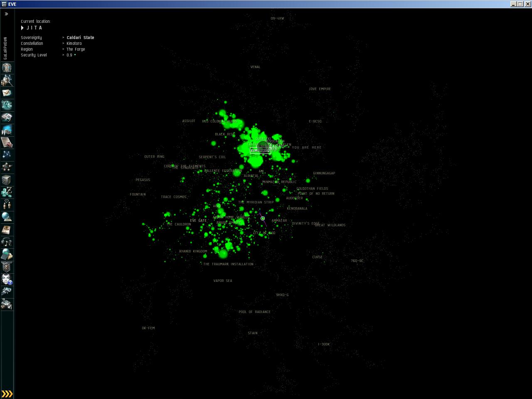532x399 pixels.
Task: Select the KENOBANALA label
Action: click(x=297, y=208)
